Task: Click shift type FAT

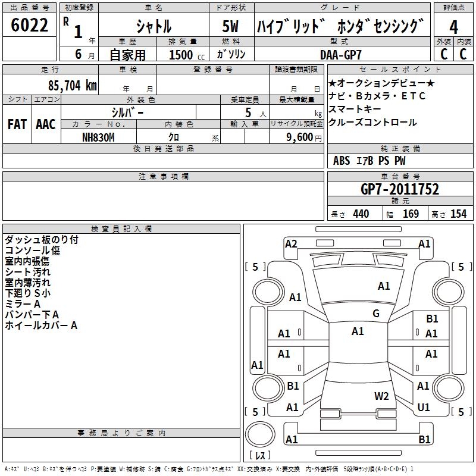Action: (x=17, y=124)
